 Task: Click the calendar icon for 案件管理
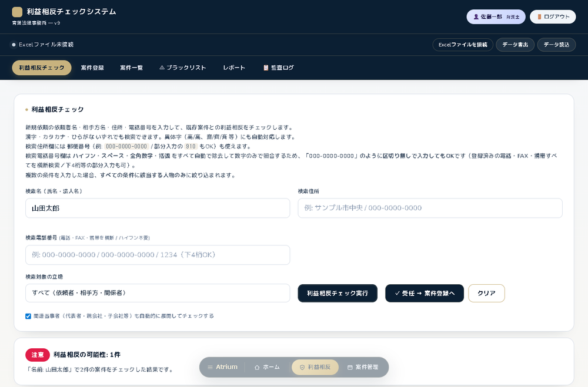click(x=350, y=367)
